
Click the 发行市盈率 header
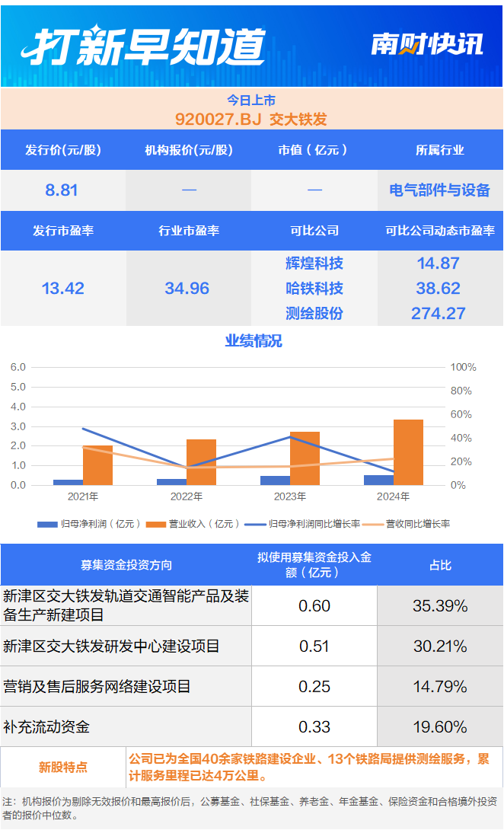click(x=63, y=231)
